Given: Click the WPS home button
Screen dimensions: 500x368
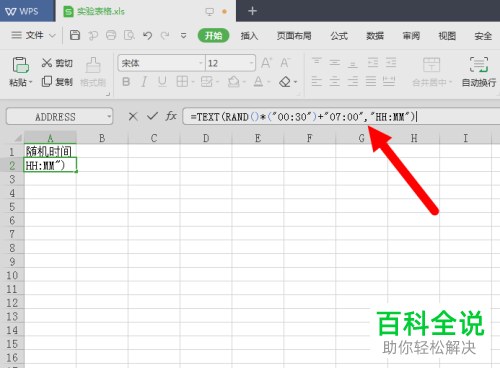Looking at the screenshot, I should 27,11.
